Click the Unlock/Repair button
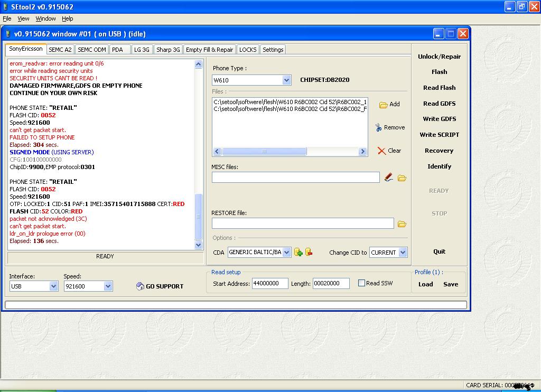 439,57
